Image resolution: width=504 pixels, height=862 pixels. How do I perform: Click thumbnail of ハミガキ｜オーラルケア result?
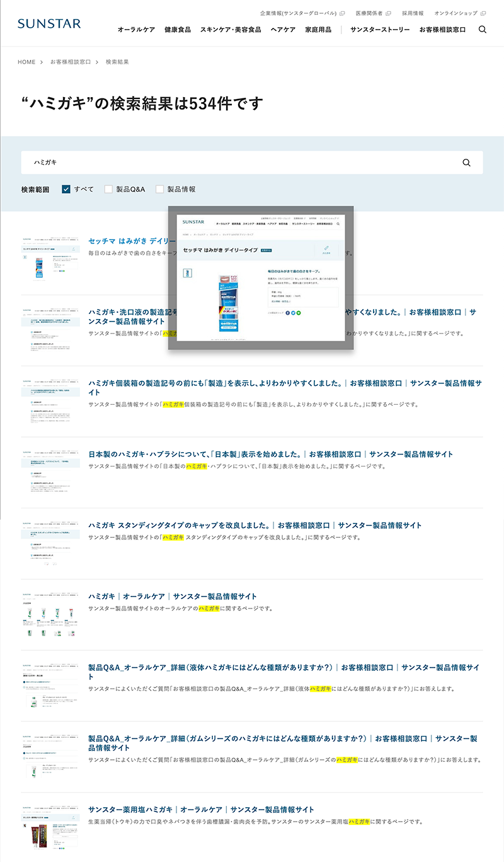[50, 615]
